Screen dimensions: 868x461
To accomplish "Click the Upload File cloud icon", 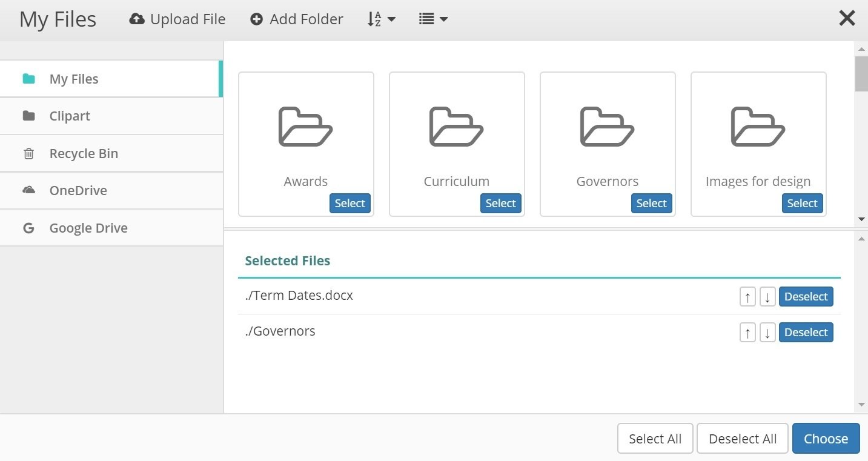I will [x=137, y=19].
